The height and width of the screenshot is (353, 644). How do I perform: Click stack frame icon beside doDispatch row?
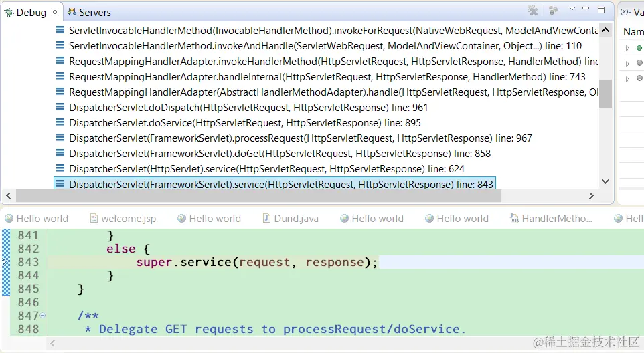click(x=60, y=107)
